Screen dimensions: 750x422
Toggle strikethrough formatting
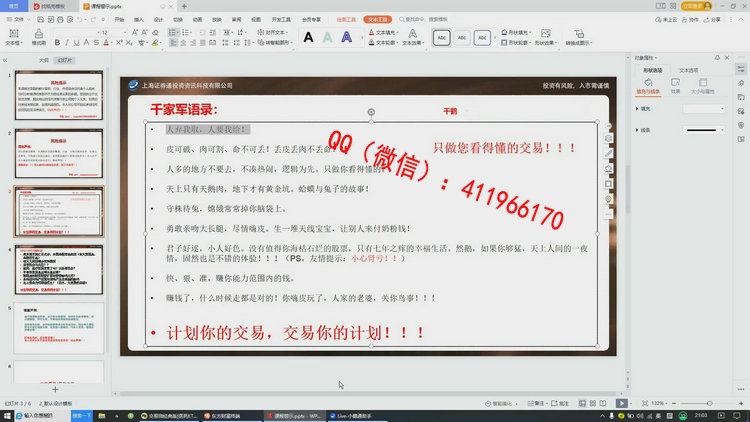pos(96,43)
